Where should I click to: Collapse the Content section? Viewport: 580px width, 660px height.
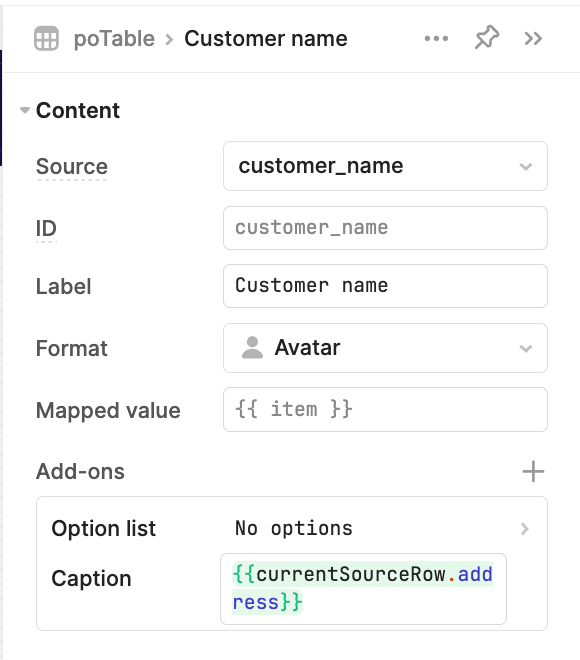click(x=25, y=110)
